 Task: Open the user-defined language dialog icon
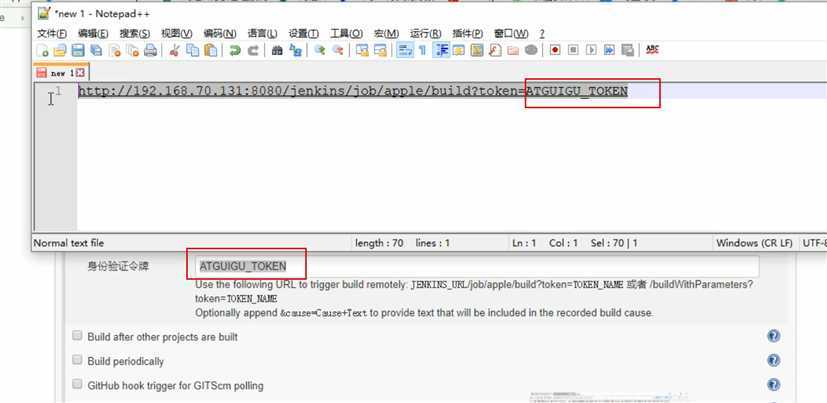coord(459,51)
